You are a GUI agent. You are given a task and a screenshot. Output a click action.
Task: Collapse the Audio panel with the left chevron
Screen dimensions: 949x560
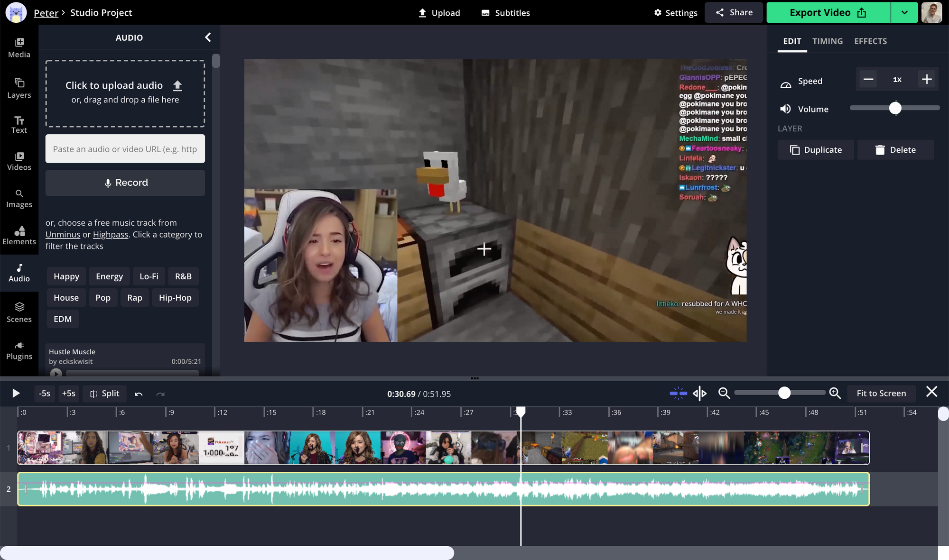[207, 37]
